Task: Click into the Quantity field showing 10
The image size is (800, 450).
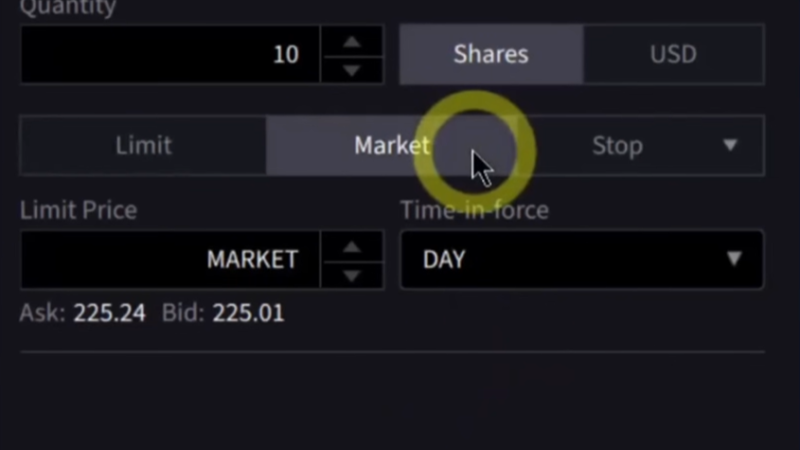Action: coord(170,54)
